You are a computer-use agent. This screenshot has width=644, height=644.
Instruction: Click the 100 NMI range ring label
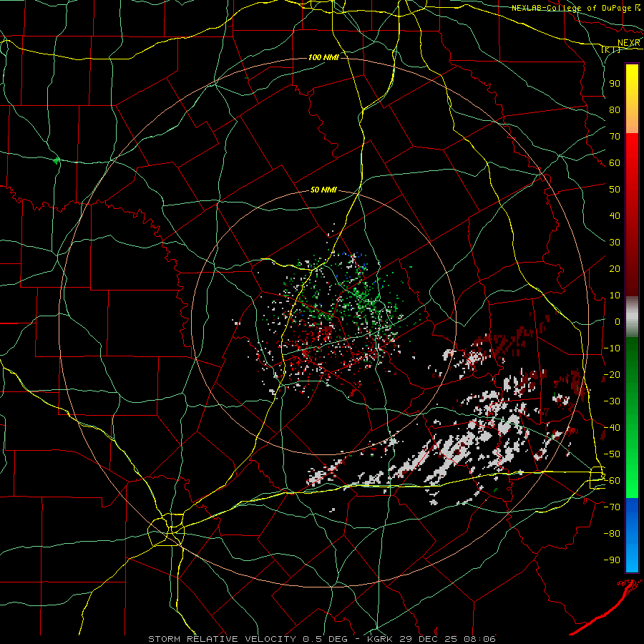click(323, 57)
